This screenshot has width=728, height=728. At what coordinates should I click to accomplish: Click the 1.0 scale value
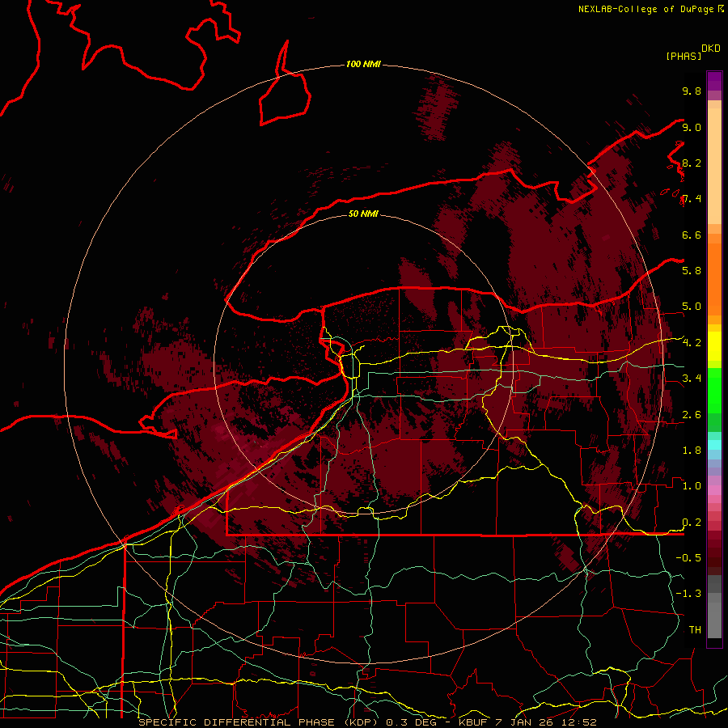(692, 485)
